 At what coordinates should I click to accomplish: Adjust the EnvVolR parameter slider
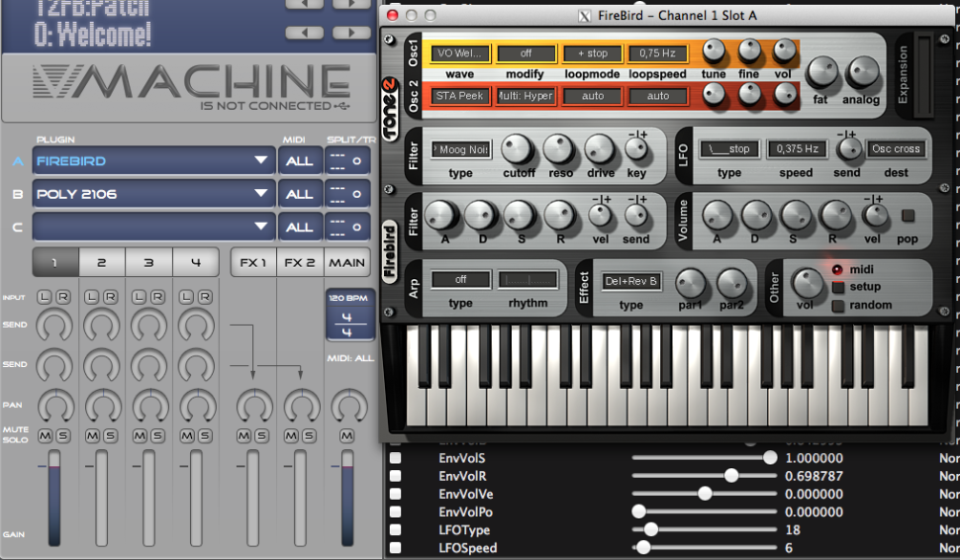(704, 476)
